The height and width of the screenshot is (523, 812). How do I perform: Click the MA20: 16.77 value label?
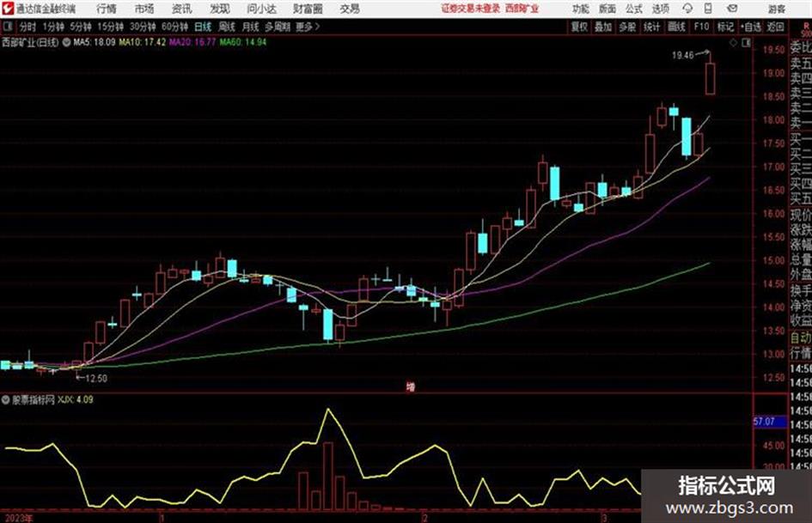192,42
